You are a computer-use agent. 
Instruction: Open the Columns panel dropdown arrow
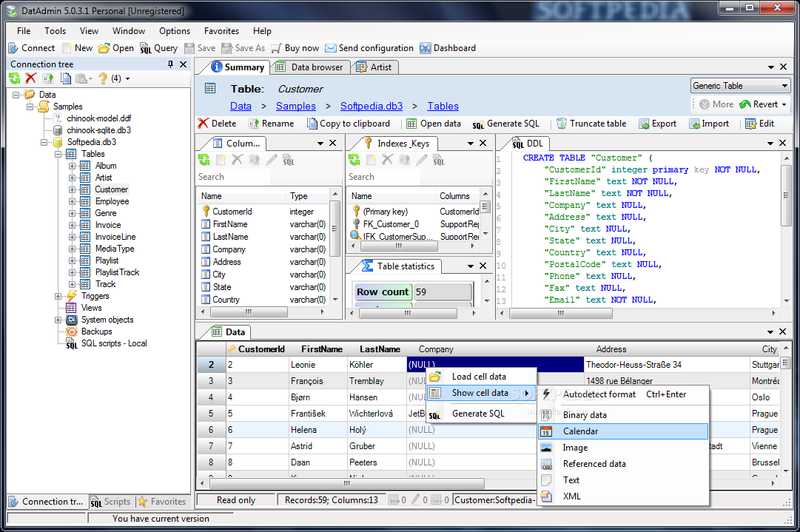pyautogui.click(x=320, y=144)
